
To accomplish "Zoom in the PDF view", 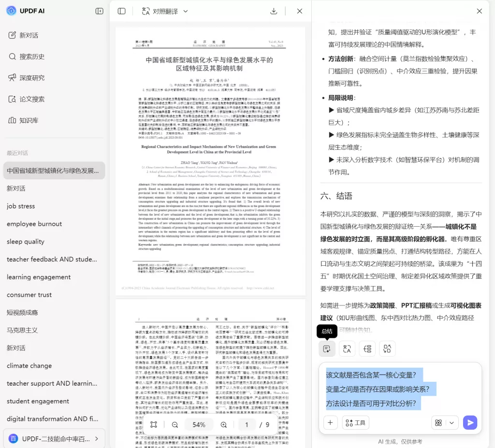I will (223, 425).
